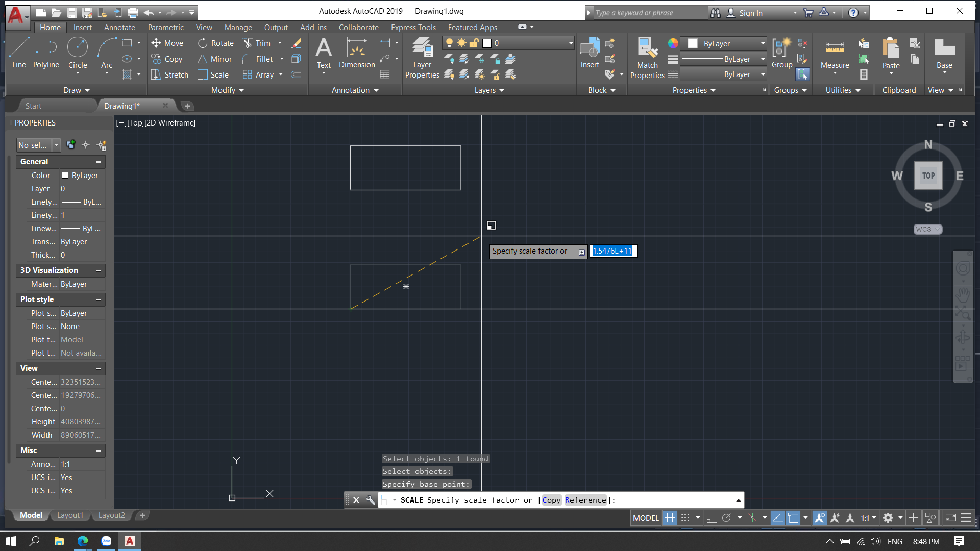Viewport: 980px width, 551px height.
Task: Select the Arc tool
Action: click(x=107, y=53)
